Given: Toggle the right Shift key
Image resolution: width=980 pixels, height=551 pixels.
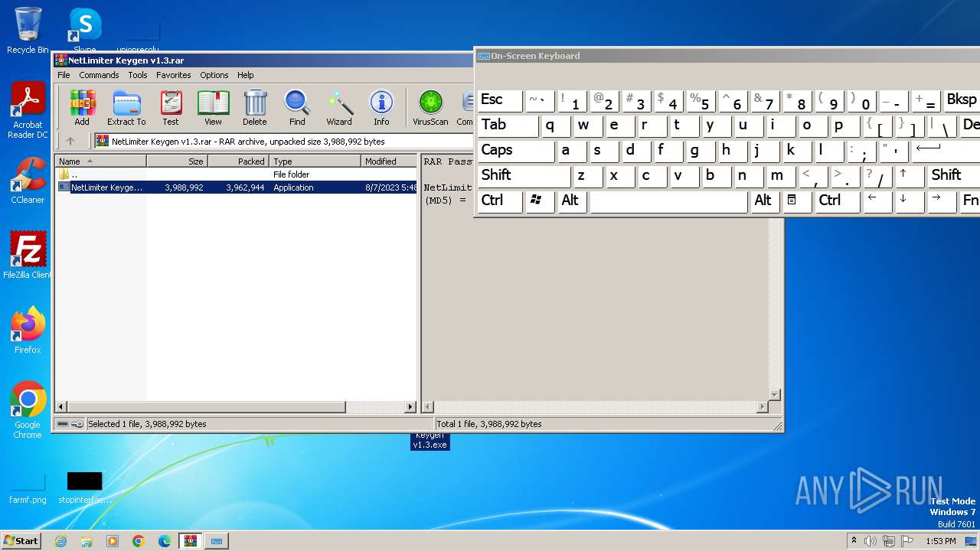Looking at the screenshot, I should [x=954, y=176].
